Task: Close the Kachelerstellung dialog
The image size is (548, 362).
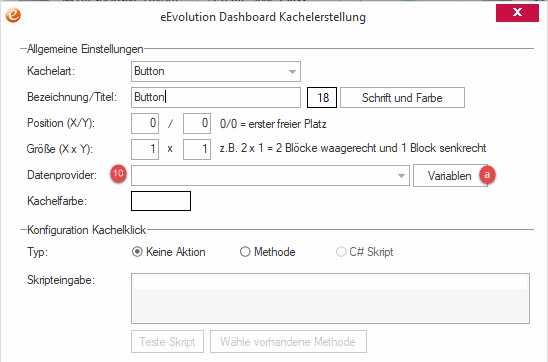Action: tap(517, 13)
